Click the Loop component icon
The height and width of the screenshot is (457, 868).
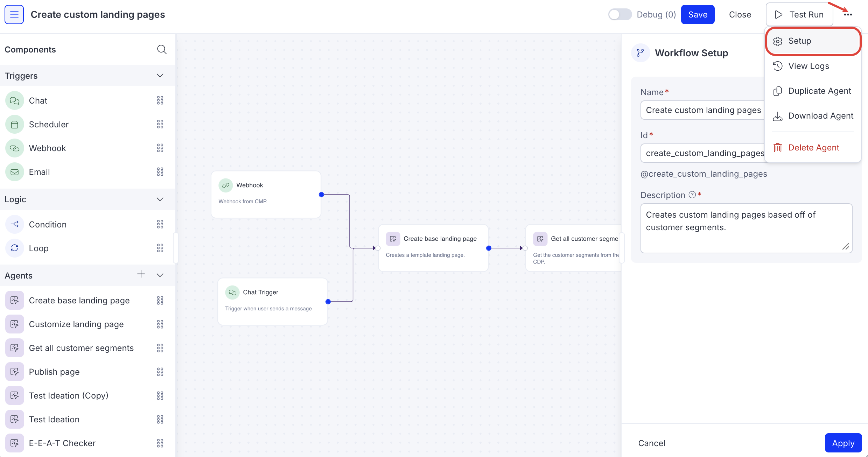pyautogui.click(x=14, y=248)
